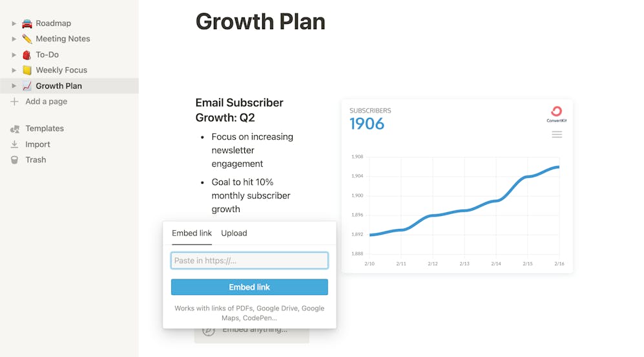
Task: Expand the Meeting Notes page arrow
Action: [14, 39]
